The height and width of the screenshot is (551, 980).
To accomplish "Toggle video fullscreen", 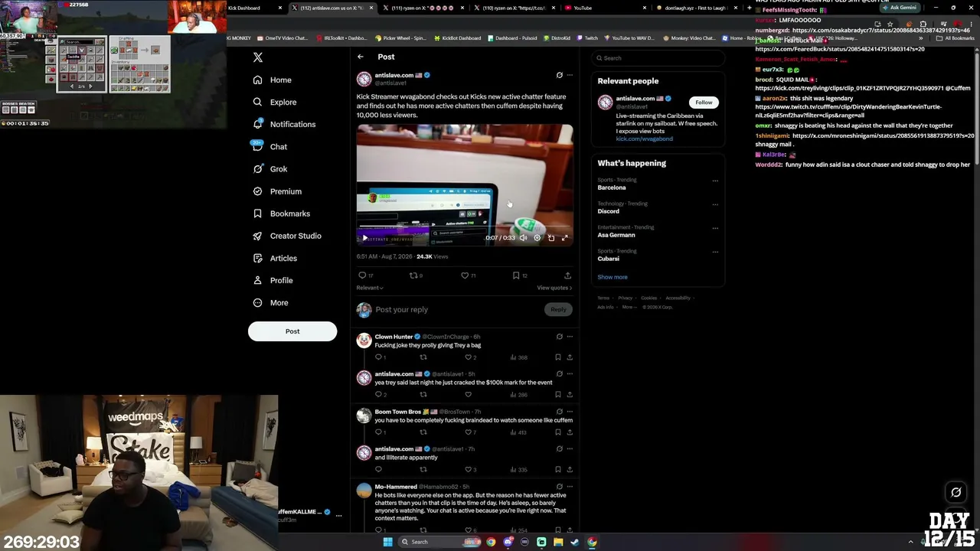I will (565, 238).
